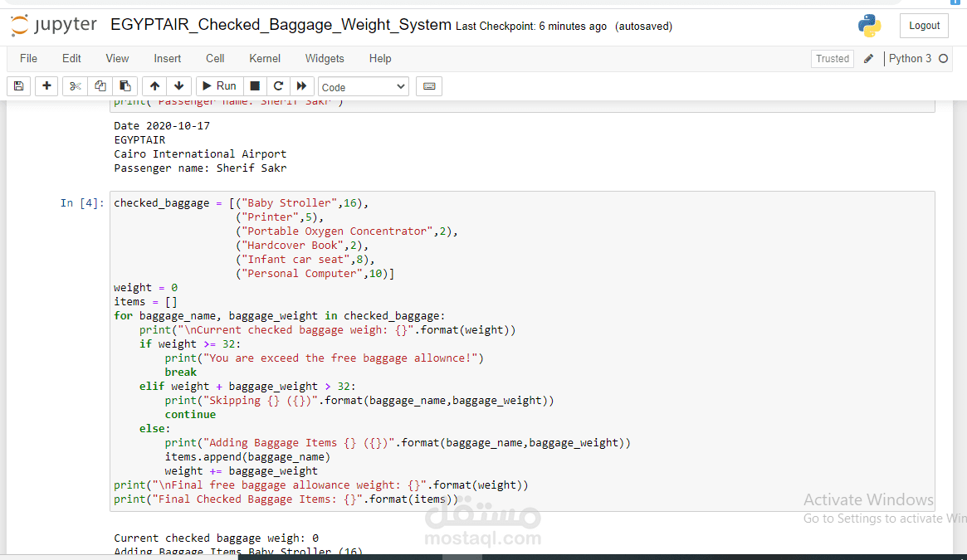
Task: Open the command palette keyboard icon
Action: click(x=429, y=86)
